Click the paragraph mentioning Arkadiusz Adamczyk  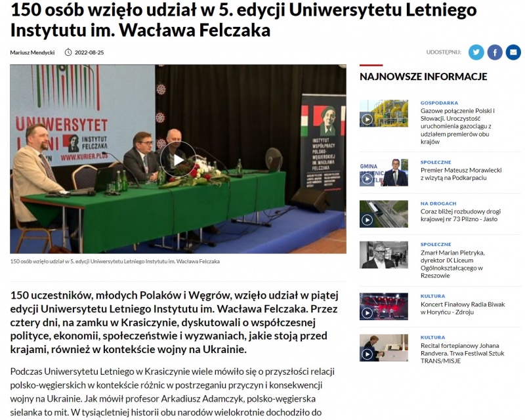[x=173, y=392]
